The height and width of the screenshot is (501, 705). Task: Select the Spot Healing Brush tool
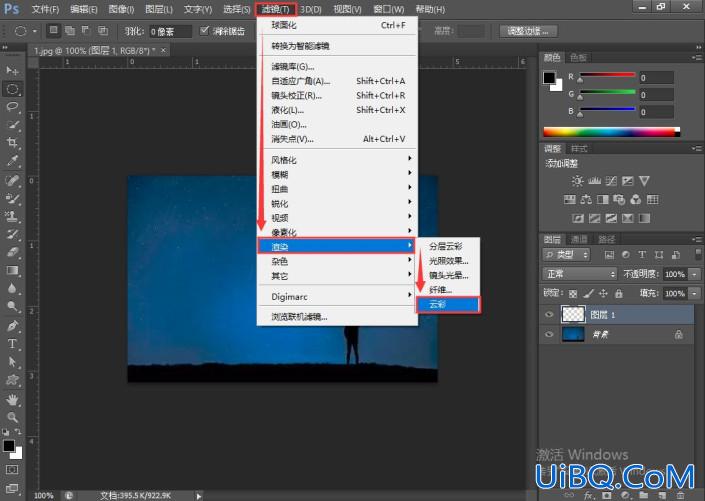point(12,180)
